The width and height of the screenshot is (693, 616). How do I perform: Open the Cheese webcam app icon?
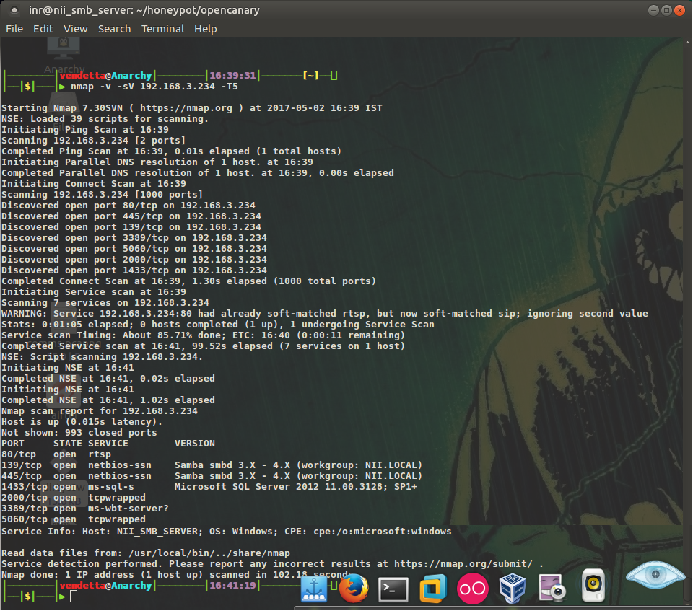tap(552, 588)
